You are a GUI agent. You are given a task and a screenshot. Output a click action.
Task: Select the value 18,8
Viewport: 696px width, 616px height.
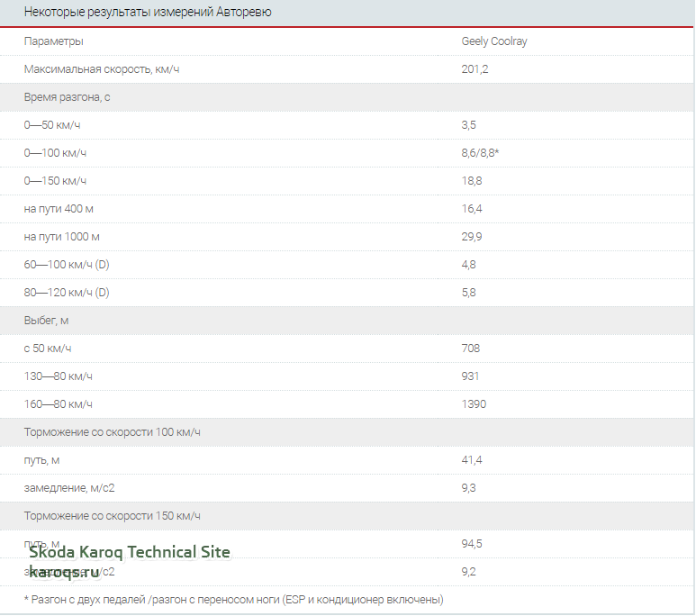tap(472, 181)
